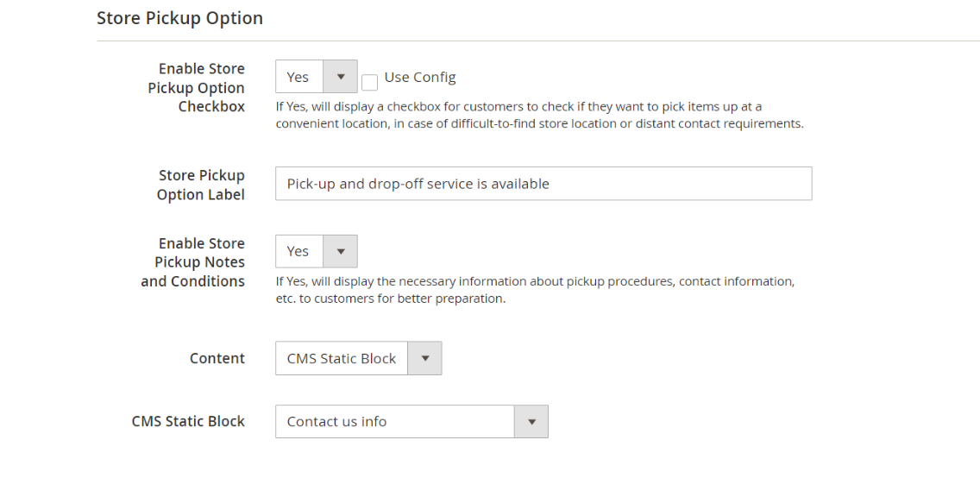Click the Content field label

point(217,358)
